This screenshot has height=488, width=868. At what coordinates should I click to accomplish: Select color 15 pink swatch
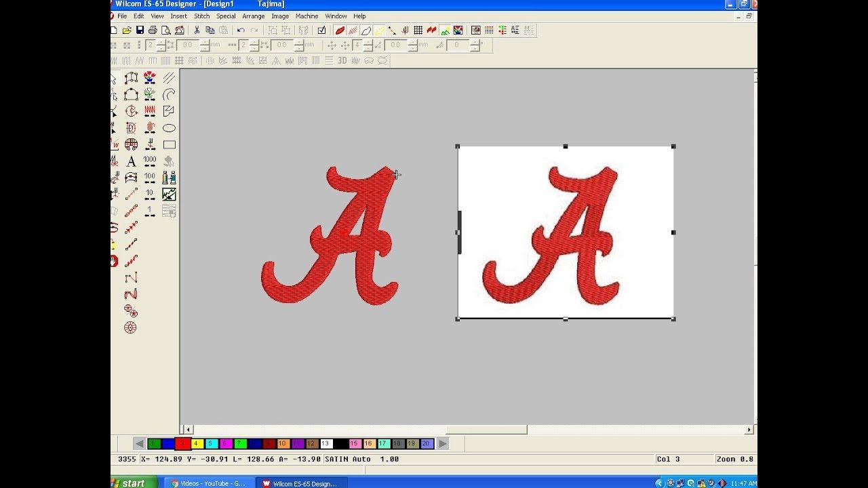pyautogui.click(x=355, y=444)
